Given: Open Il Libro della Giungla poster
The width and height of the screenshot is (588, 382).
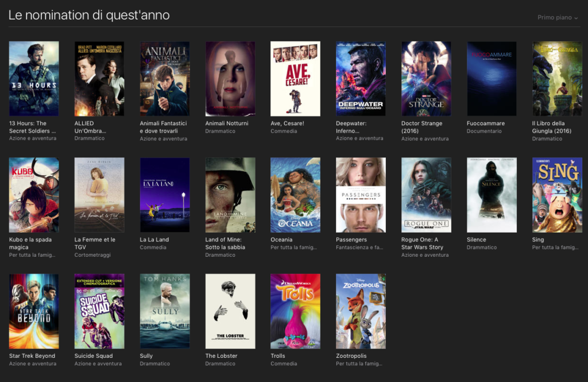Looking at the screenshot, I should point(557,79).
